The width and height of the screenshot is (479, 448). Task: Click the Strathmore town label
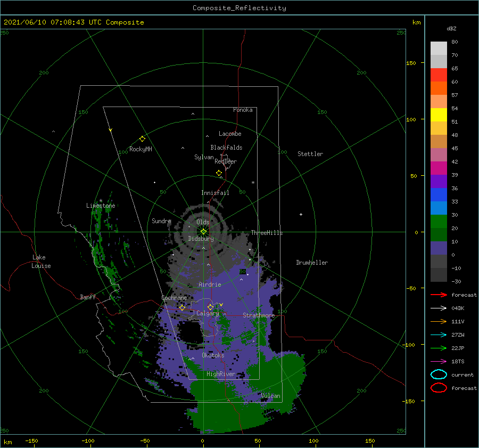(x=259, y=315)
